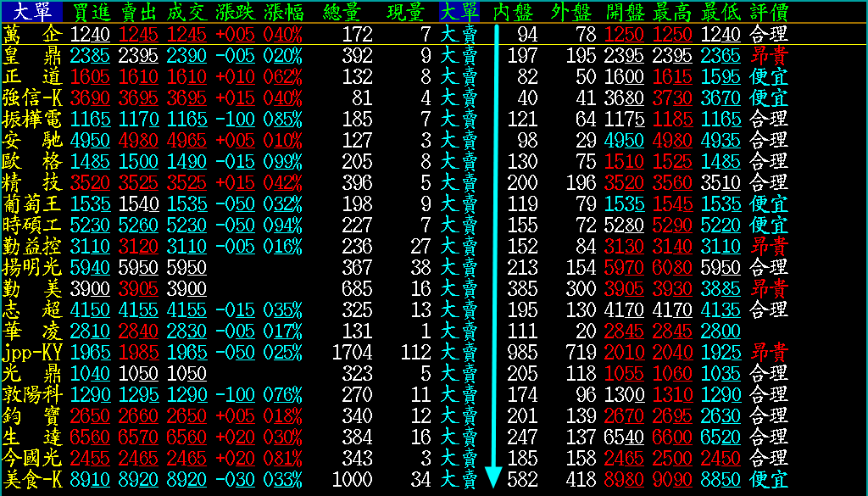
Task: Select the 最高 column header
Action: tap(673, 12)
